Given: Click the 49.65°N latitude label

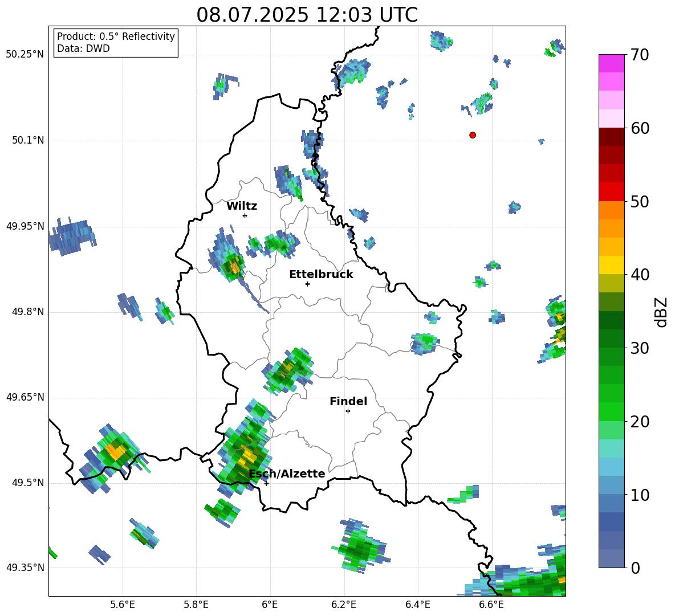Looking at the screenshot, I should pyautogui.click(x=25, y=397).
